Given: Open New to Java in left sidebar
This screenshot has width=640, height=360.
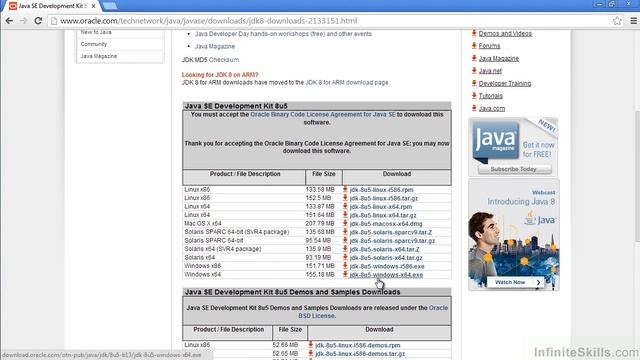Looking at the screenshot, I should coord(96,32).
